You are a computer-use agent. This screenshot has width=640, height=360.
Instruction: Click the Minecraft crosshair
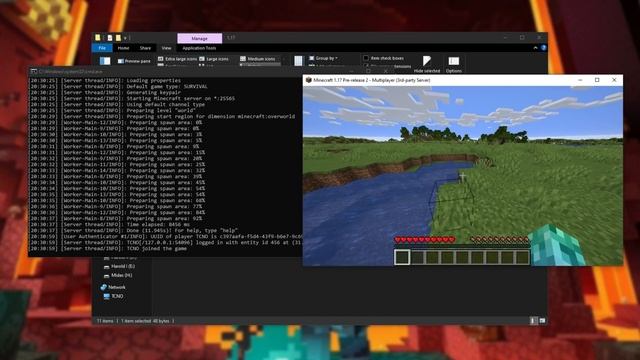[x=462, y=176]
